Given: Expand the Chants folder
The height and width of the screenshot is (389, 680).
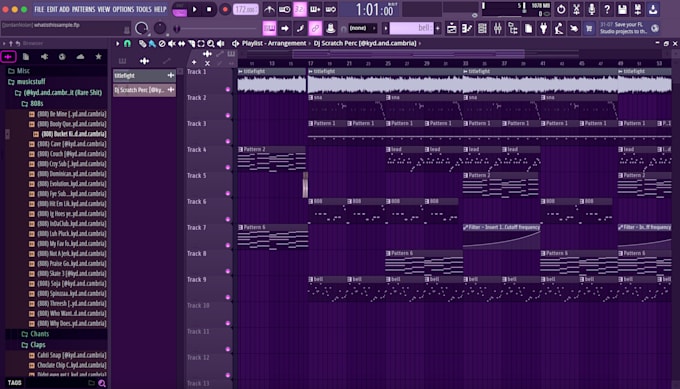Looking at the screenshot, I should (35, 334).
